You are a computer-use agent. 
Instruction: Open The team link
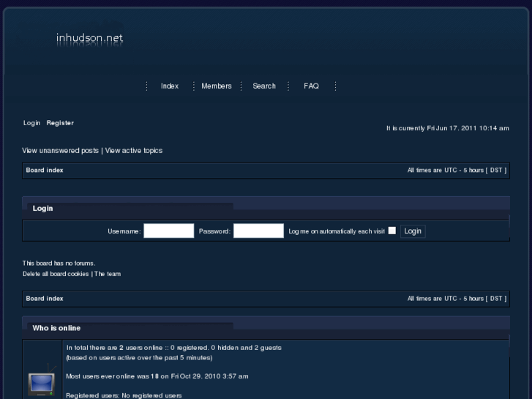pos(108,274)
